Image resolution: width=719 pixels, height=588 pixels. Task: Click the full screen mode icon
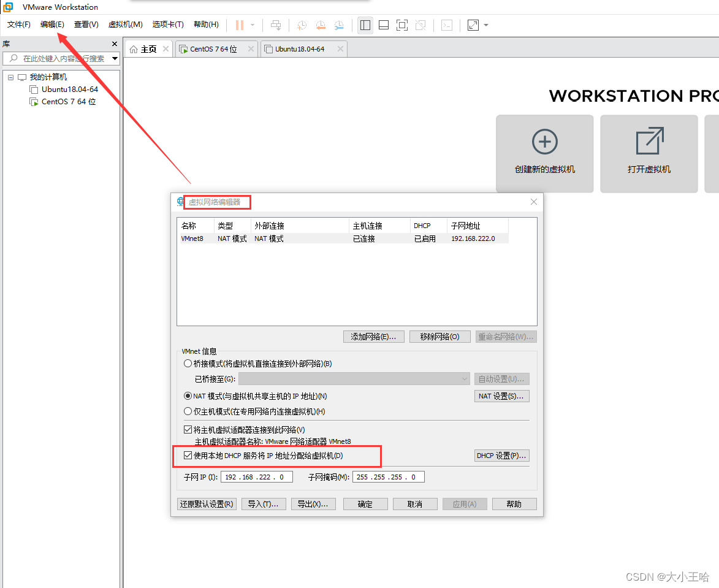pos(402,25)
